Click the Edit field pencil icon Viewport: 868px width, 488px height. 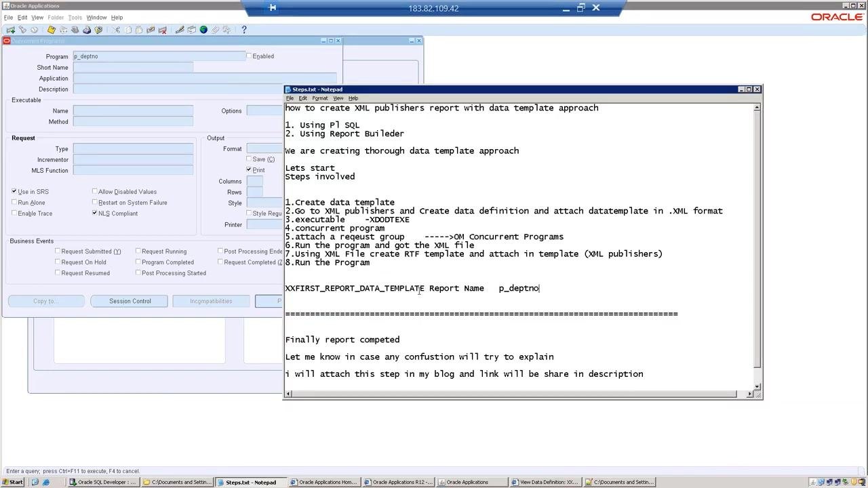(x=179, y=30)
